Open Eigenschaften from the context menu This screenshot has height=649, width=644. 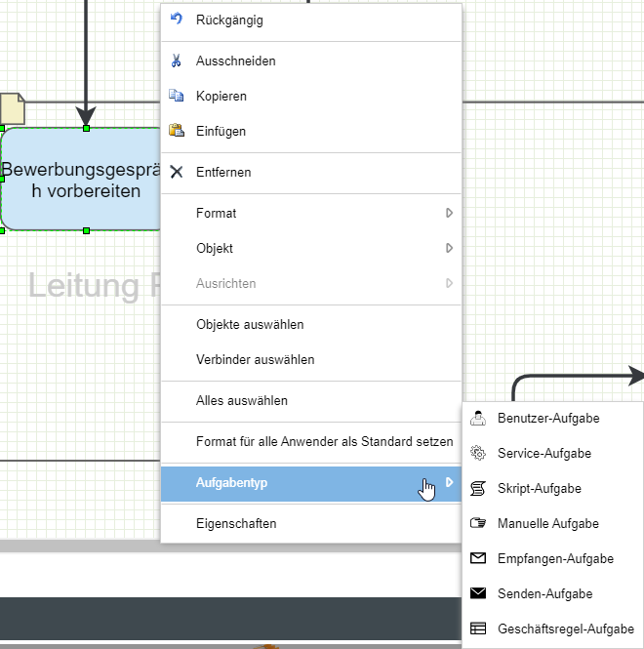coord(235,523)
